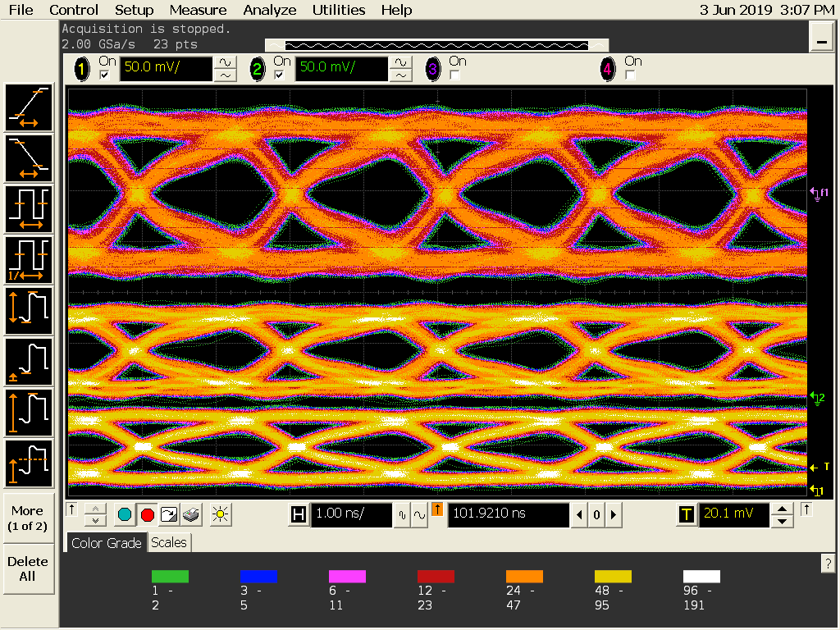This screenshot has height=630, width=840.
Task: Open the Setup menu
Action: click(x=134, y=10)
